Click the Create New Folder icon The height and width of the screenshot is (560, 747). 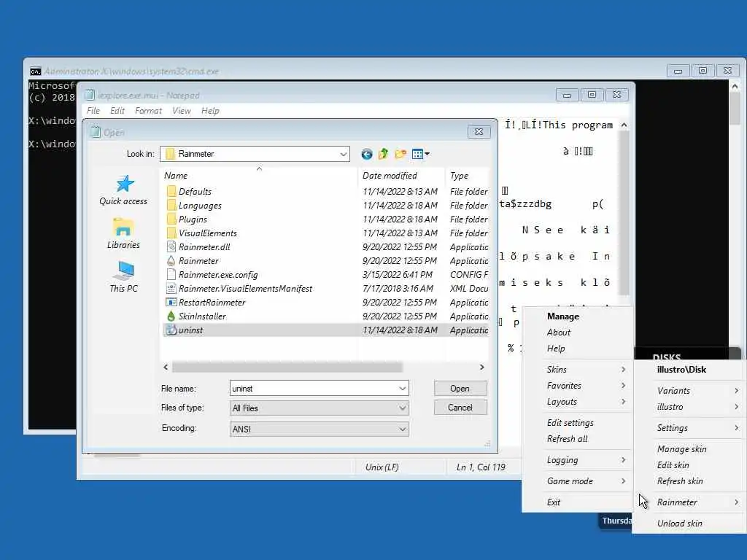(x=400, y=154)
